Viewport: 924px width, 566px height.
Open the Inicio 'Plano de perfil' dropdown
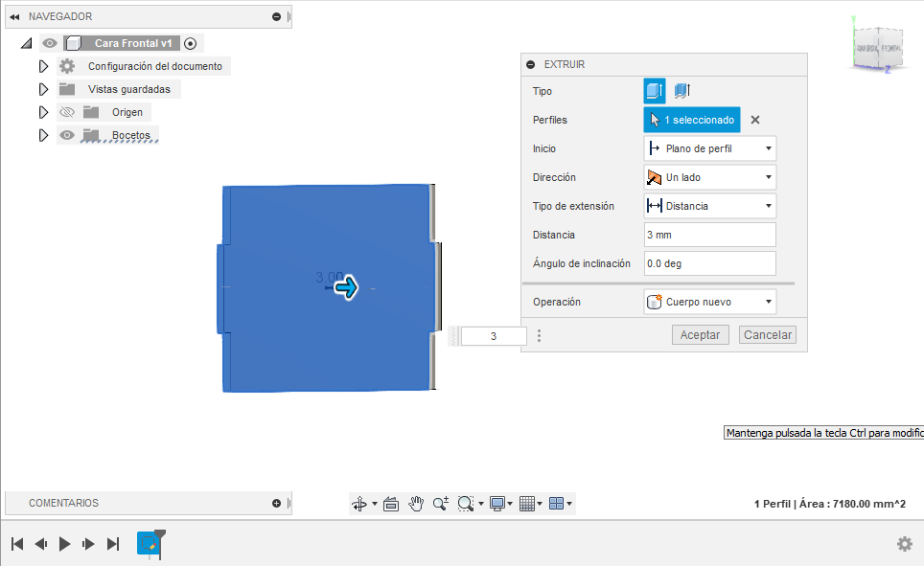coord(709,148)
